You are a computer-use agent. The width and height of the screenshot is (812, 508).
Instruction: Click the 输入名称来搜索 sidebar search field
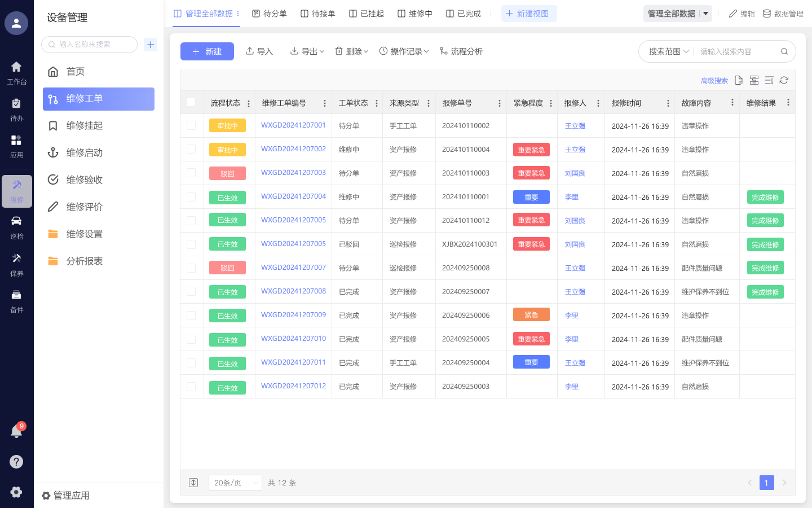(89, 45)
